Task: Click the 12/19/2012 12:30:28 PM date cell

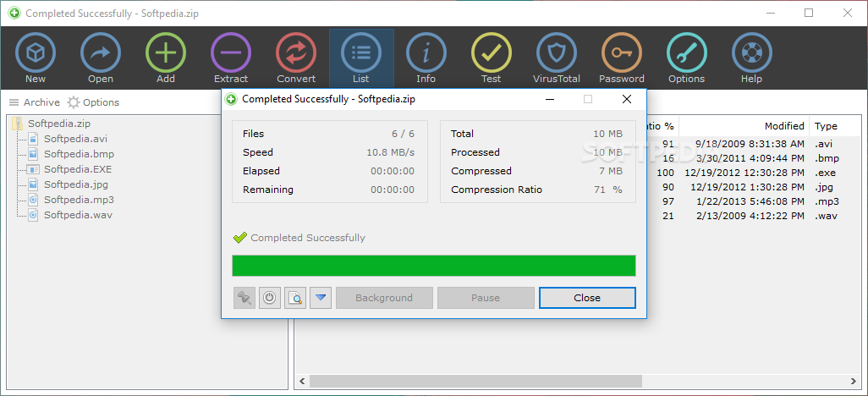Action: point(744,173)
